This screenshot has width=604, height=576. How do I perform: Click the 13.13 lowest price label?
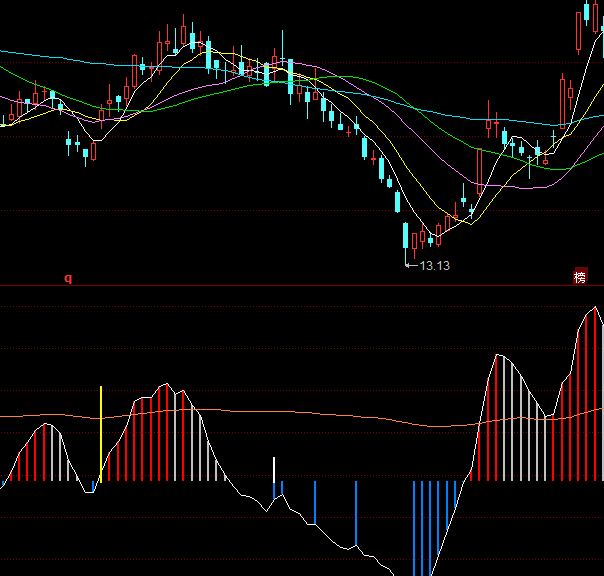435,266
